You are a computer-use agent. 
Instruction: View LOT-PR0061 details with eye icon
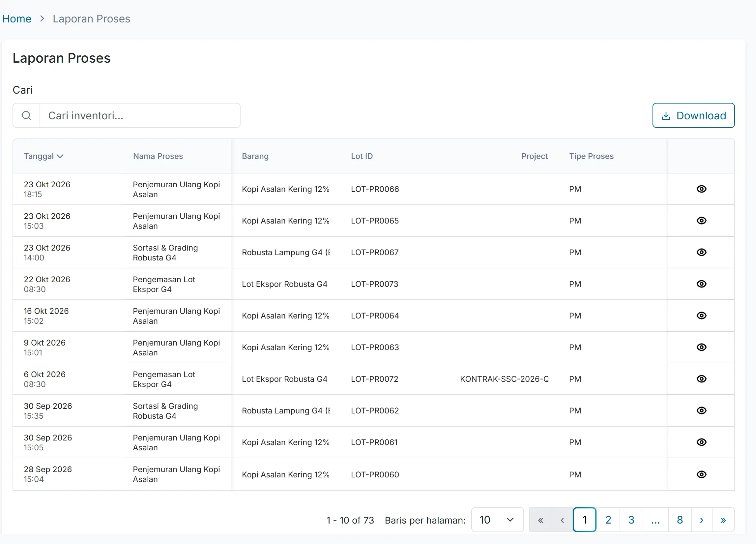pyautogui.click(x=701, y=442)
